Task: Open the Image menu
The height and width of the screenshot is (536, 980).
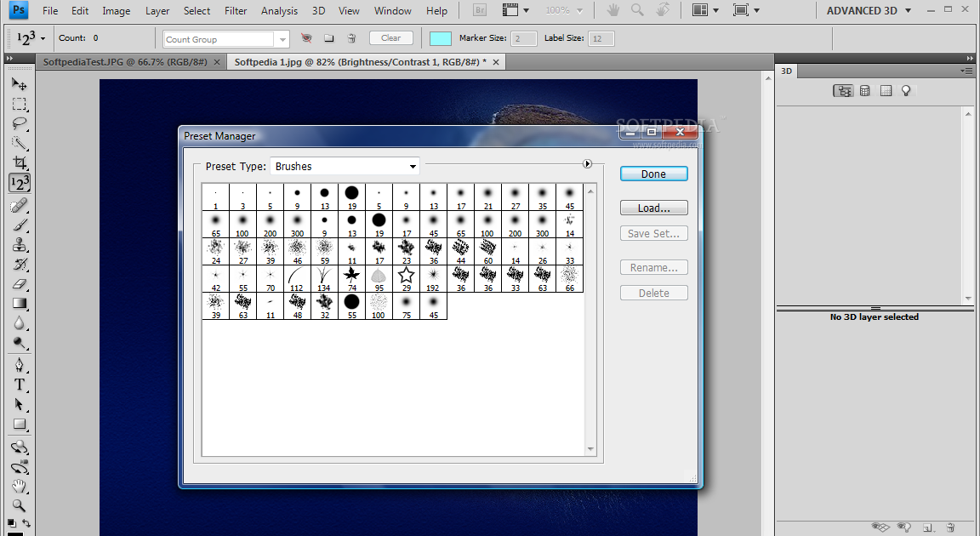Action: point(117,10)
